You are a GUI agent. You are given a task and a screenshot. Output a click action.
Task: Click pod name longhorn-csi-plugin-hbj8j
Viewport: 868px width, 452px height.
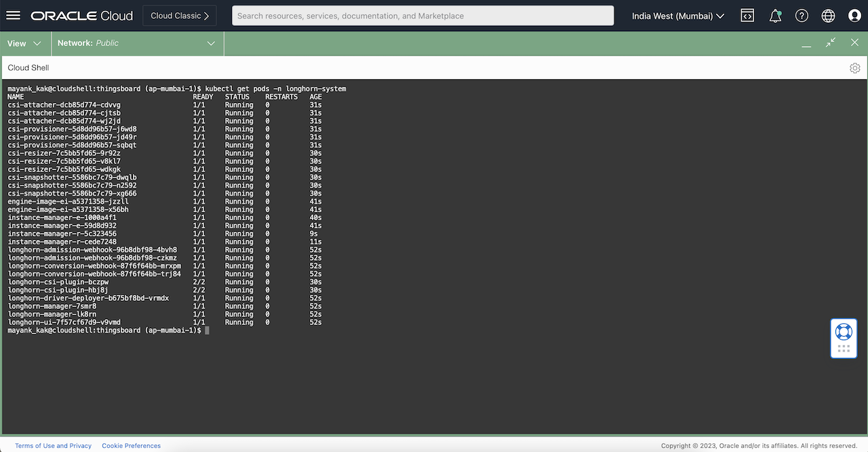tap(58, 291)
